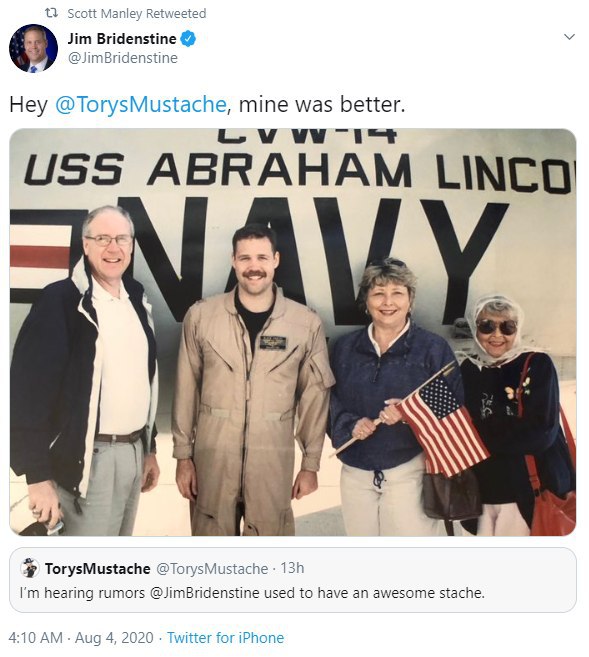Click the @JimBridenstine handle under name

(123, 58)
